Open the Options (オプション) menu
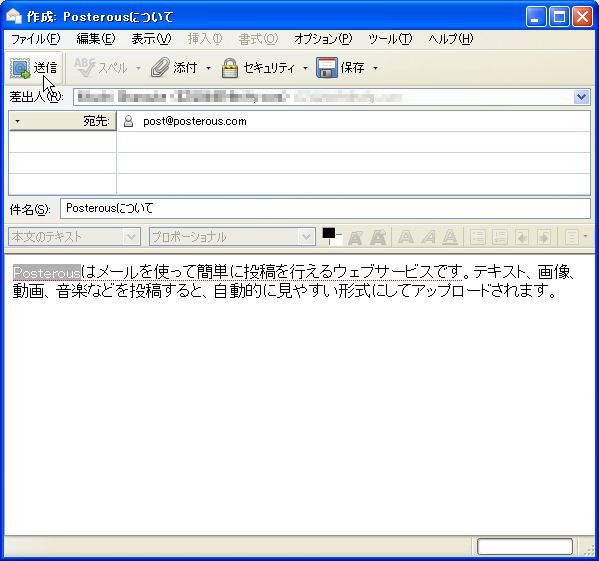Screen dimensions: 599x561 coord(323,39)
